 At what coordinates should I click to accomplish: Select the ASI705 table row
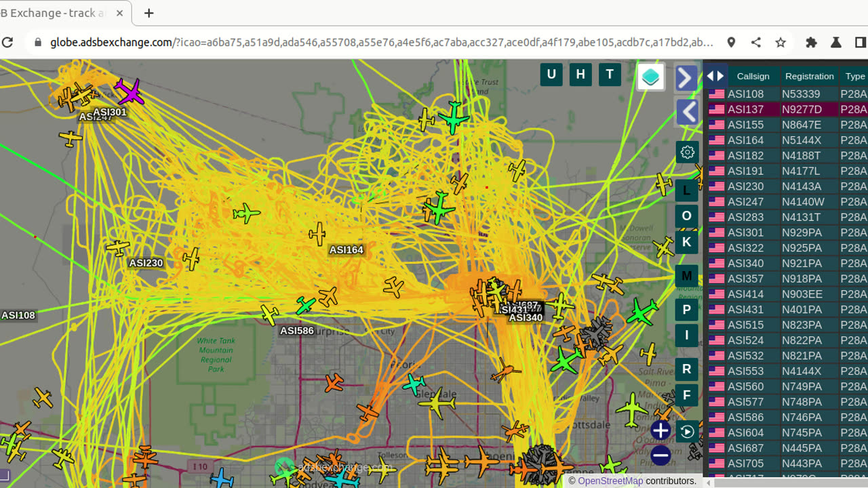787,464
